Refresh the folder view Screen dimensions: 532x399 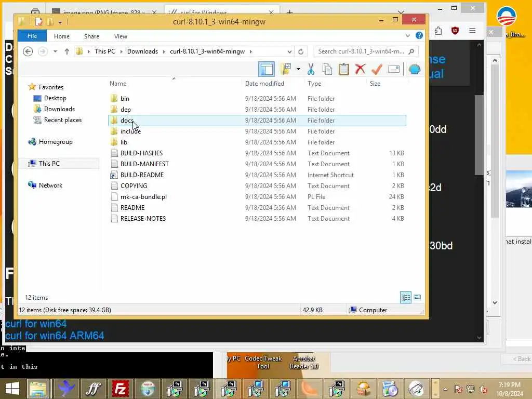301,51
